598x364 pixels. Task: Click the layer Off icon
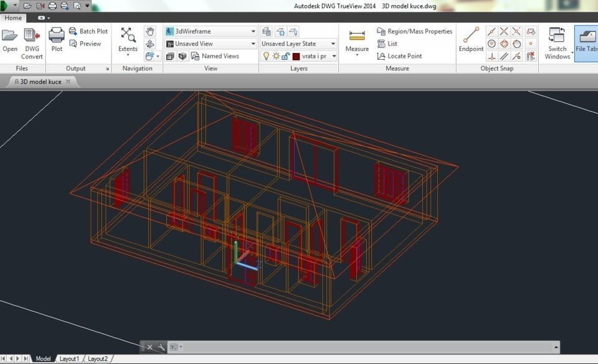(x=293, y=31)
